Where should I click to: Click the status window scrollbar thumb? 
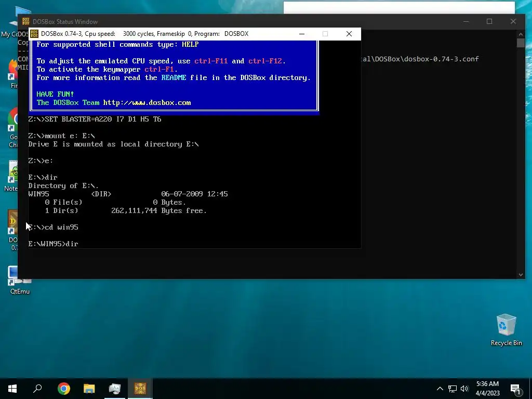(521, 43)
